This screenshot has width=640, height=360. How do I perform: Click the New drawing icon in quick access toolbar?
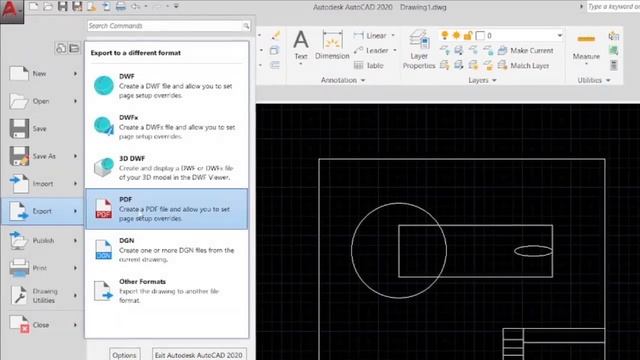pos(33,6)
